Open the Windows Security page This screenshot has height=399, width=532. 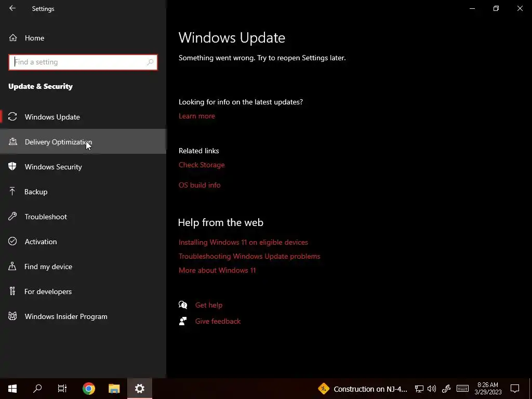pos(83,167)
